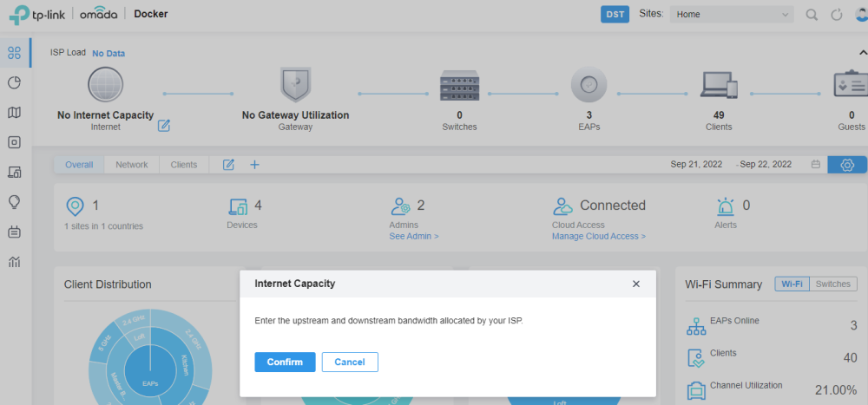Open the Insights lightbulb sidebar icon
The width and height of the screenshot is (868, 405).
15,203
